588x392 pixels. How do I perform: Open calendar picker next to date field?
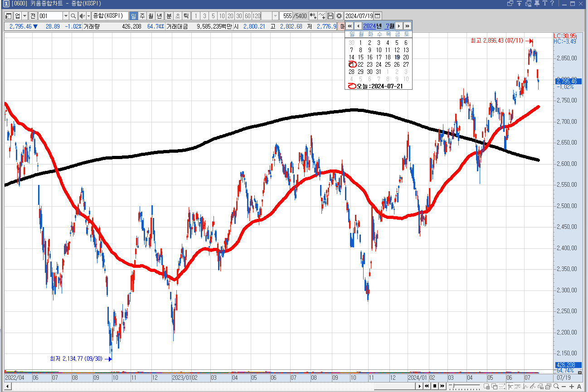click(x=378, y=16)
